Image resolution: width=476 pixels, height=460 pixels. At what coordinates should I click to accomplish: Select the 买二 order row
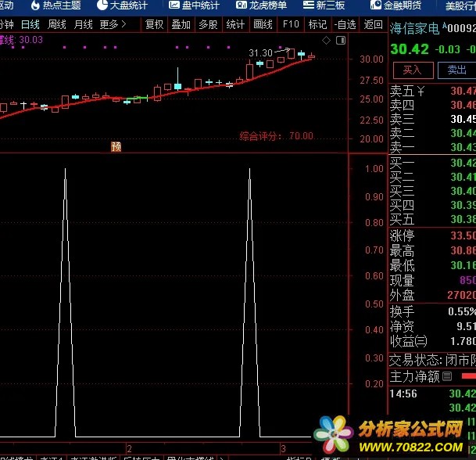(432, 177)
